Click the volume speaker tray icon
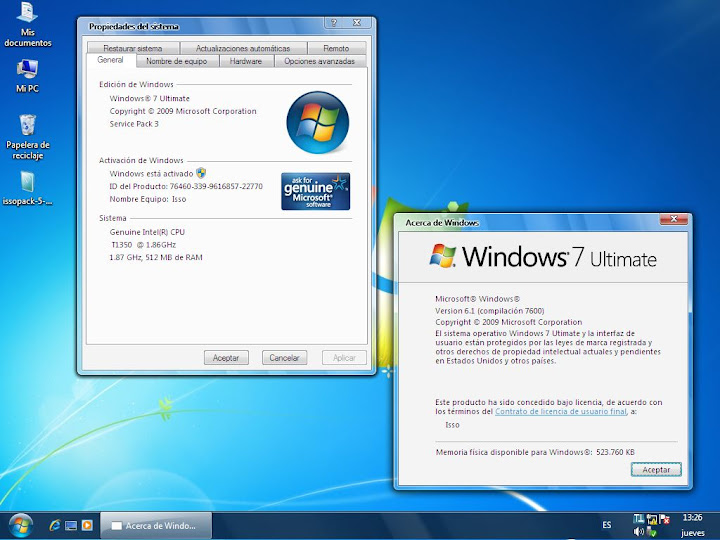The height and width of the screenshot is (540, 720). [638, 532]
